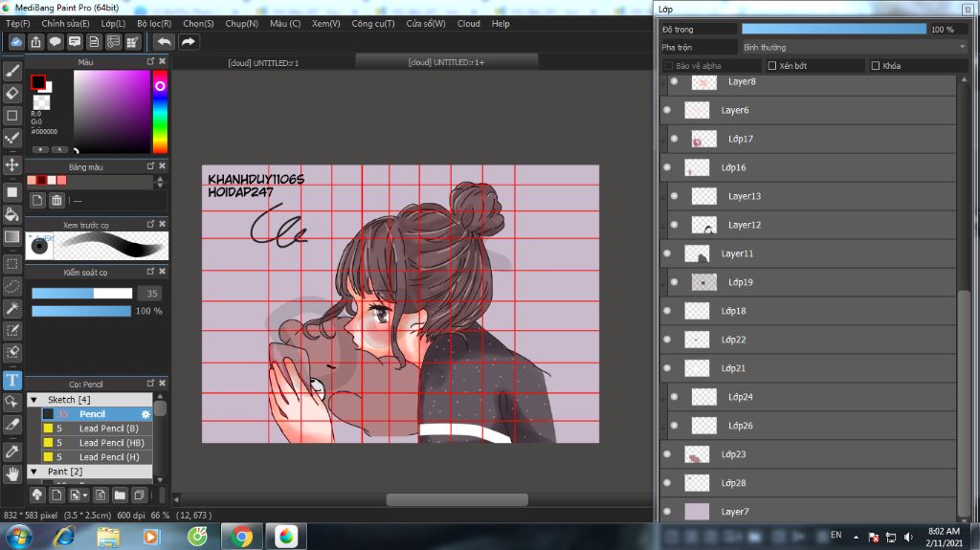The image size is (980, 550).
Task: Hide the Layer7 background layer
Action: point(667,511)
